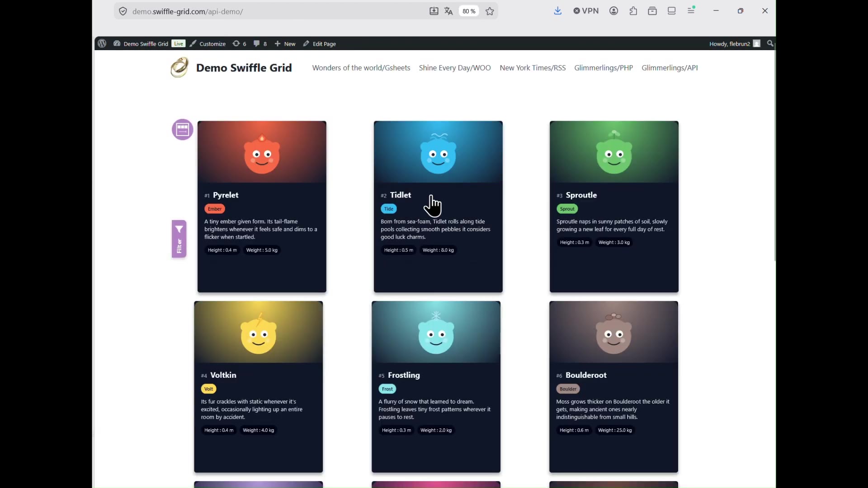Open Glimmerlings/API menu item
The width and height of the screenshot is (868, 488).
click(670, 68)
